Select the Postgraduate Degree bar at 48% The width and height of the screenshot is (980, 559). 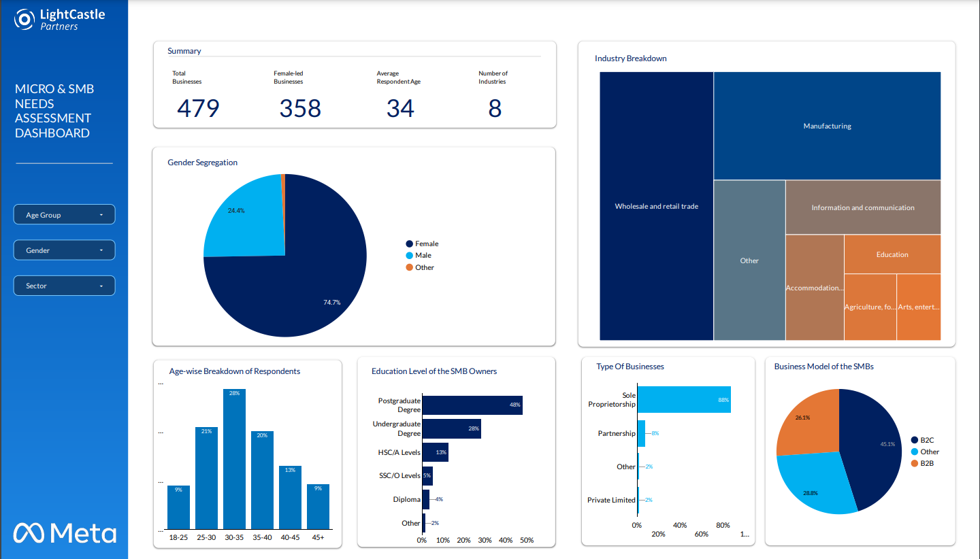[472, 405]
